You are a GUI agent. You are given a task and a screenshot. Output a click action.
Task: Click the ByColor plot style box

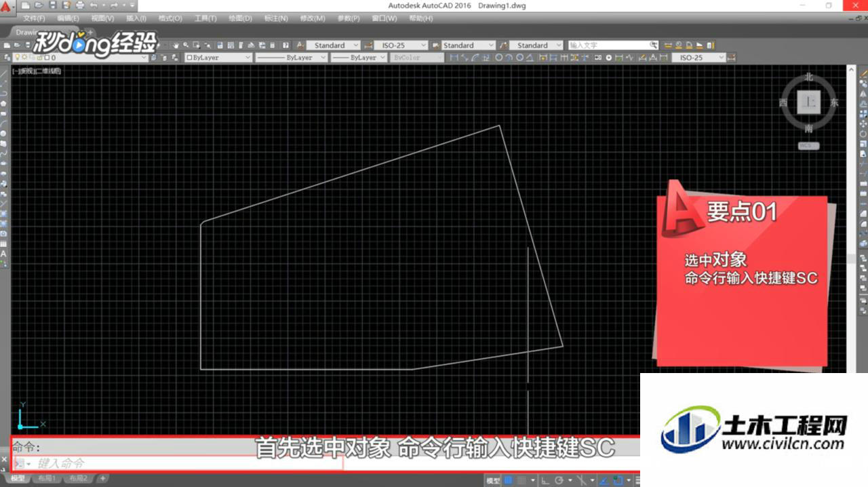[417, 58]
